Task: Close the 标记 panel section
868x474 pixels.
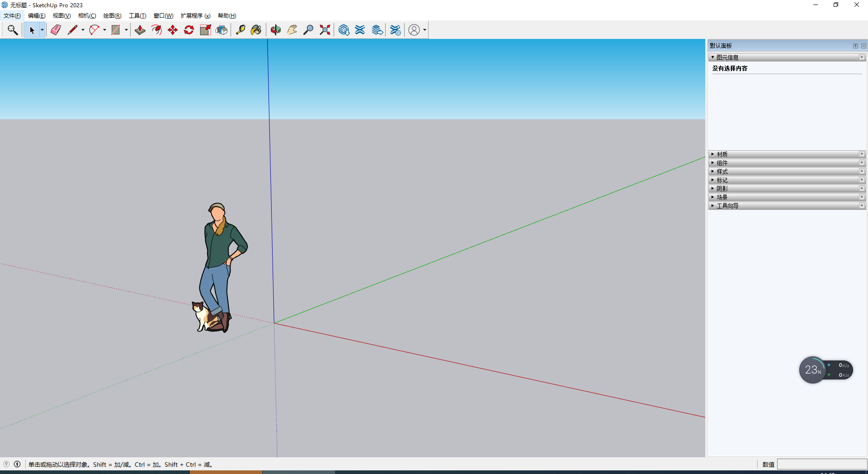Action: point(862,180)
